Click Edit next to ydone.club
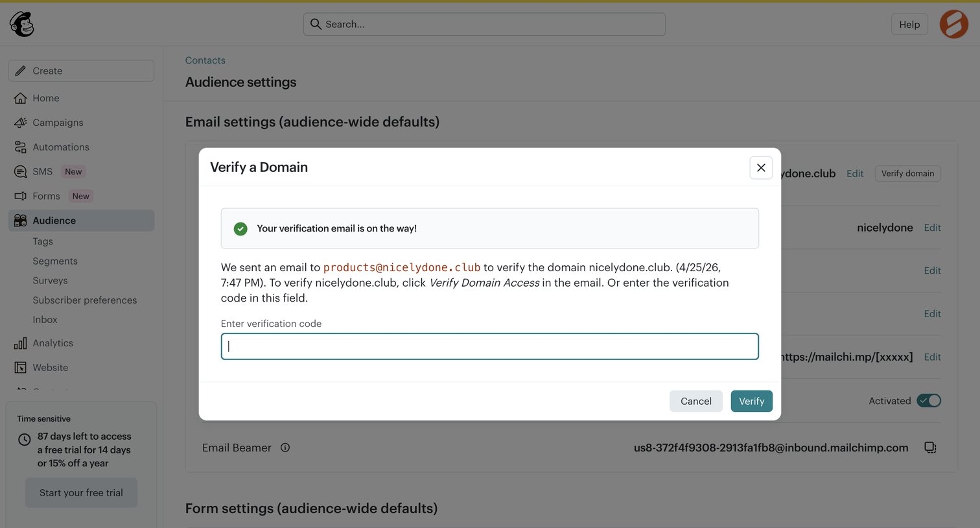Screen dimensions: 980x528 coord(855,174)
